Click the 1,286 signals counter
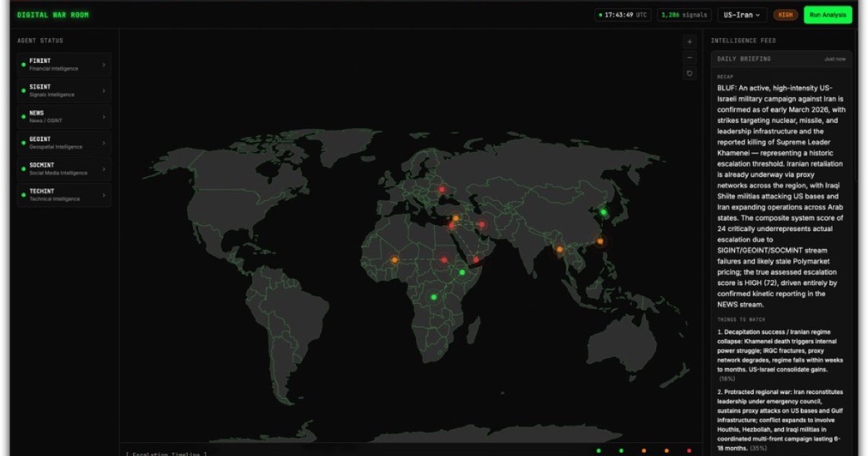This screenshot has width=868, height=456. click(x=684, y=14)
